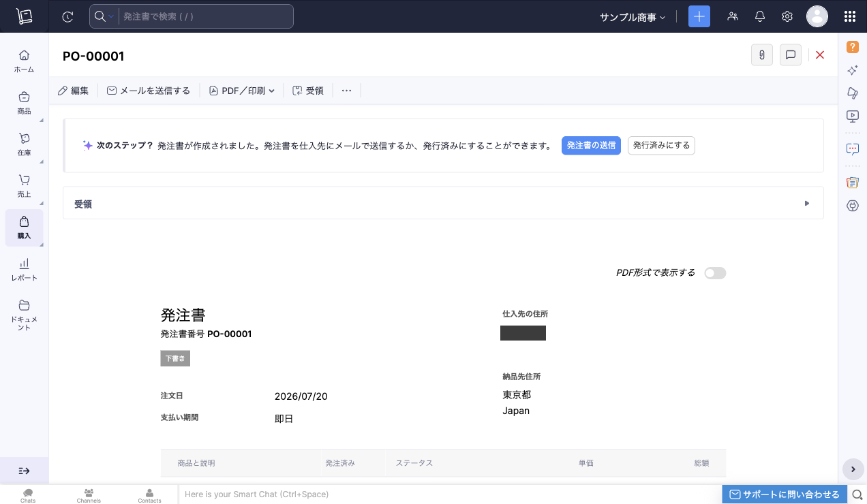Click サポートに問い合わせる button
Viewport: 867px width, 504px height.
(785, 494)
